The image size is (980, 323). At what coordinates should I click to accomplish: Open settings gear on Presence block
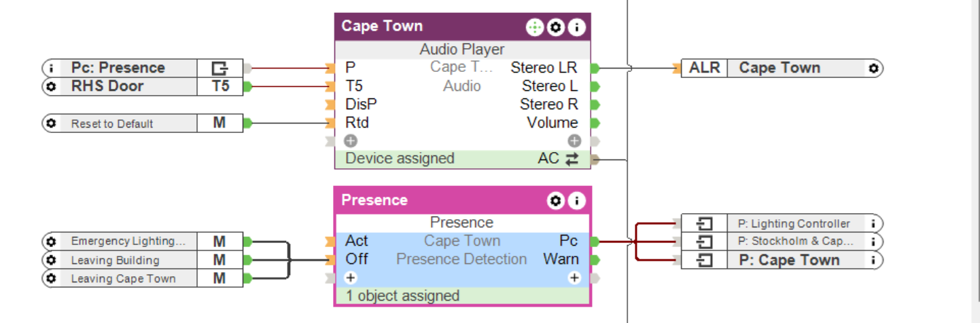(556, 201)
